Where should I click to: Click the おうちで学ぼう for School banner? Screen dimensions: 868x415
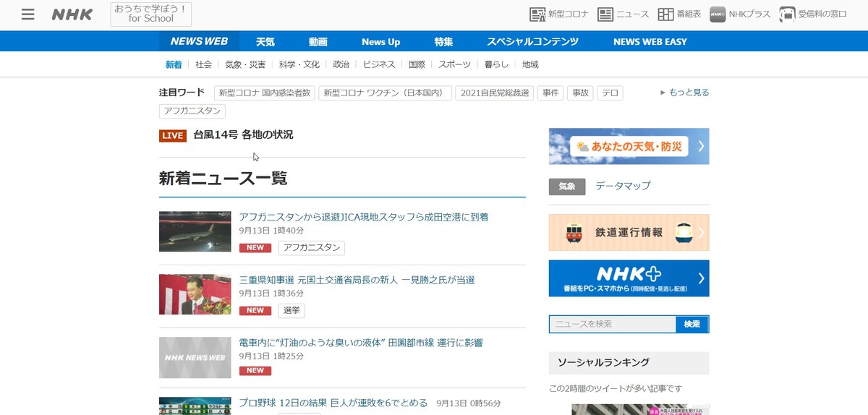[x=151, y=14]
